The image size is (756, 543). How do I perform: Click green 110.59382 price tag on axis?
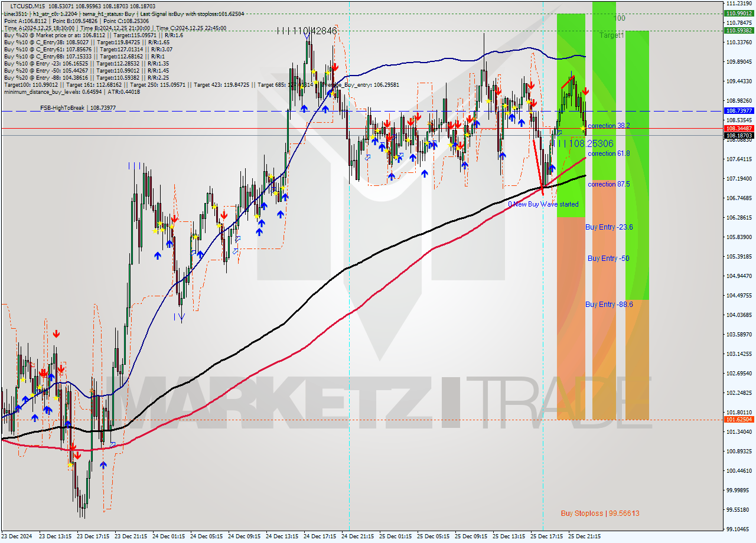coord(739,30)
